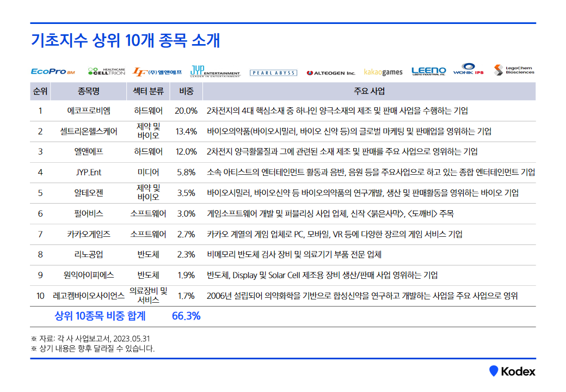Click the Kodex brand logo
The height and width of the screenshot is (392, 566).
pos(512,371)
